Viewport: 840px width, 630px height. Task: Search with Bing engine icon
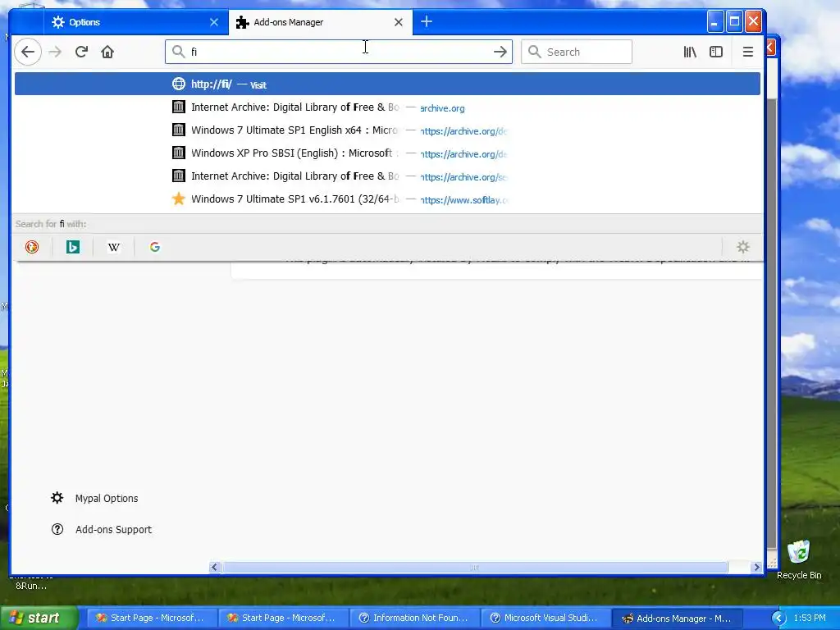coord(73,247)
